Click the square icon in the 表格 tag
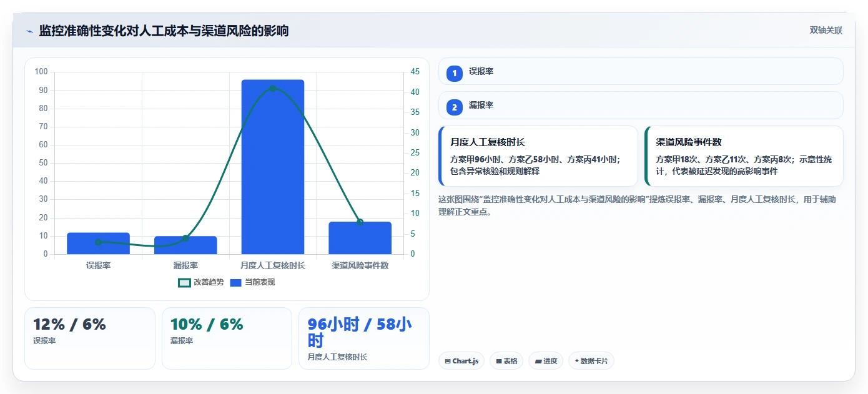The image size is (868, 394). point(499,361)
